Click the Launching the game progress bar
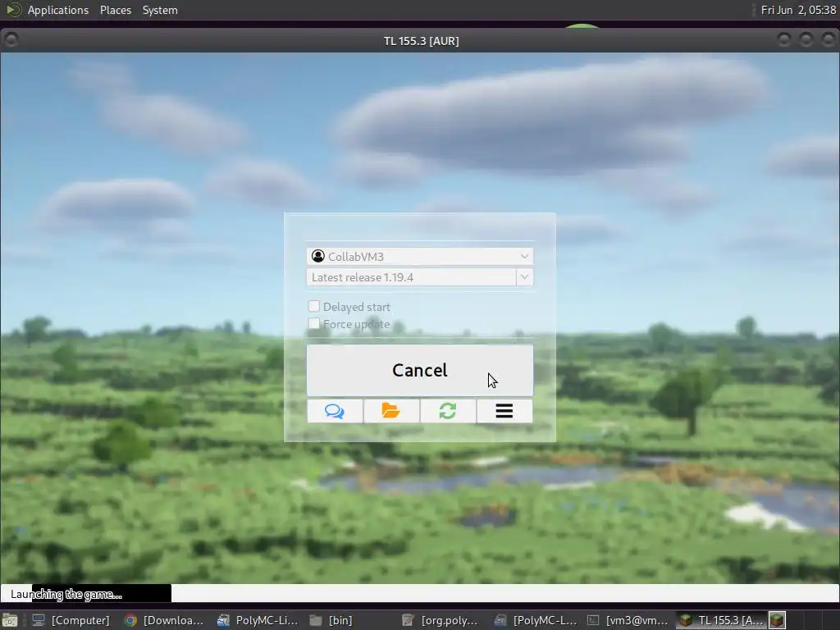The height and width of the screenshot is (630, 840). 419,594
